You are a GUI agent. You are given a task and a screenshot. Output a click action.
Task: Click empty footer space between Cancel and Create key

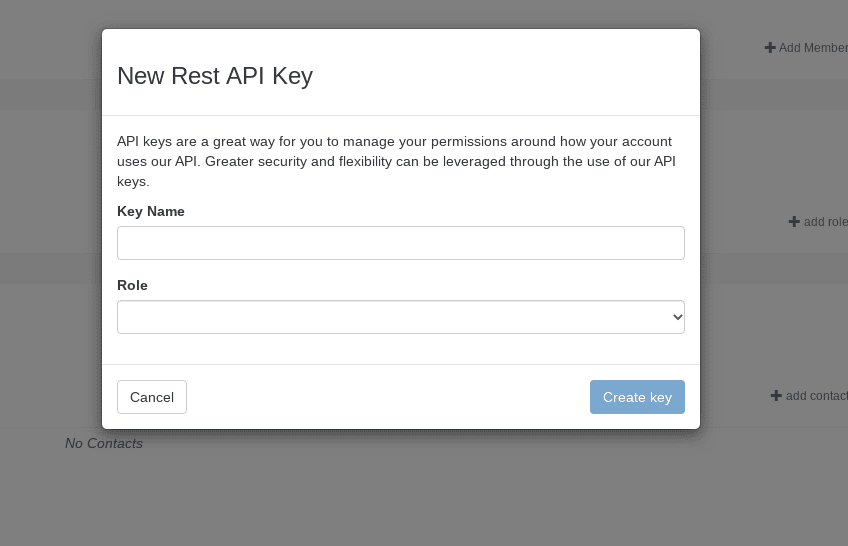388,397
